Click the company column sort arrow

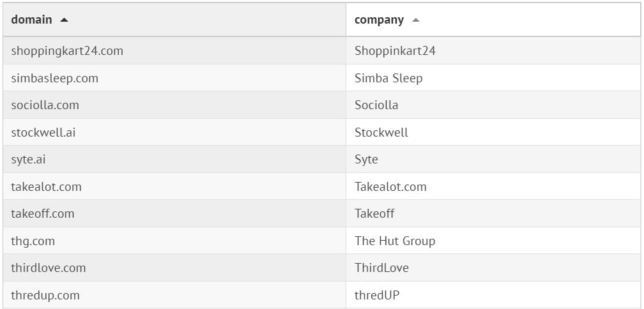tap(416, 20)
